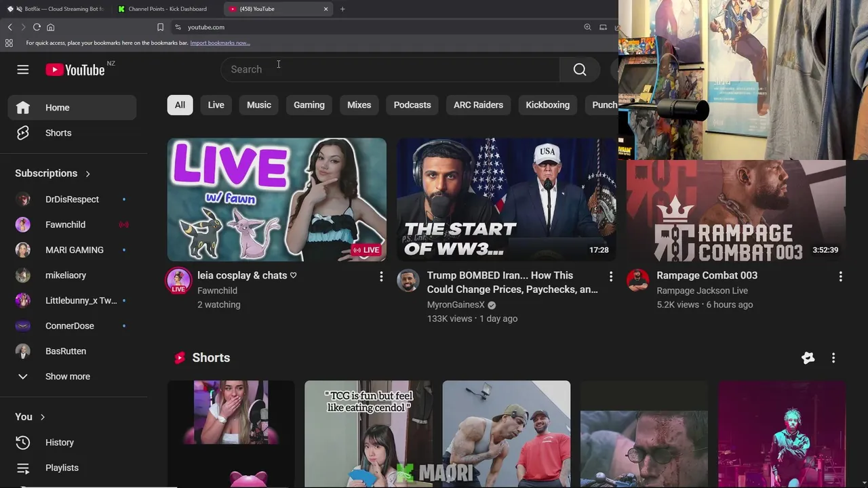Open the Fawnchild subscription
The height and width of the screenshot is (488, 868).
point(72,224)
